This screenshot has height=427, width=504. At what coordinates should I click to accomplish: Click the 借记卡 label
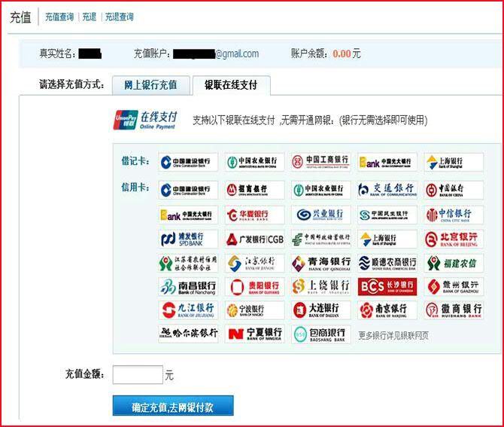tap(135, 160)
